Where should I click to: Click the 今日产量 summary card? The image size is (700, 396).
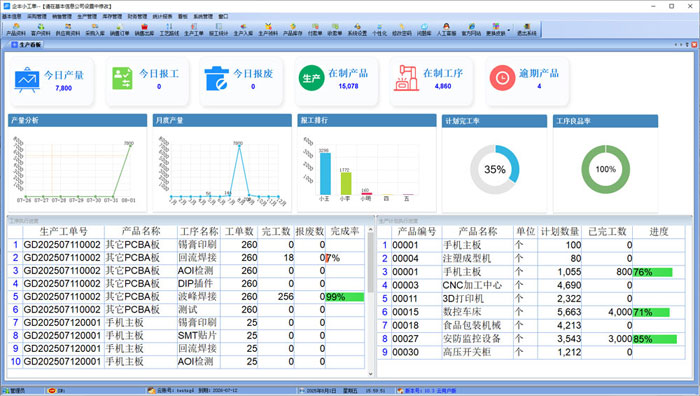(x=51, y=81)
